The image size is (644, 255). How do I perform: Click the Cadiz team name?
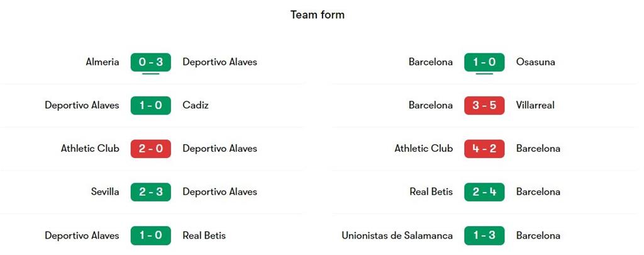click(196, 105)
